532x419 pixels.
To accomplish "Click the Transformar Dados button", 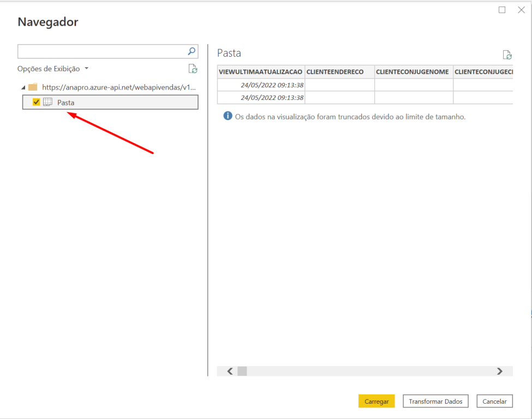I will pos(435,402).
